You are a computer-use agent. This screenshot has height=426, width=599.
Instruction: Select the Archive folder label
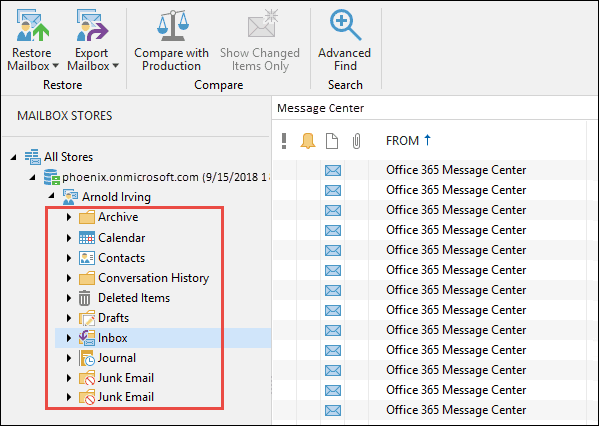click(118, 217)
